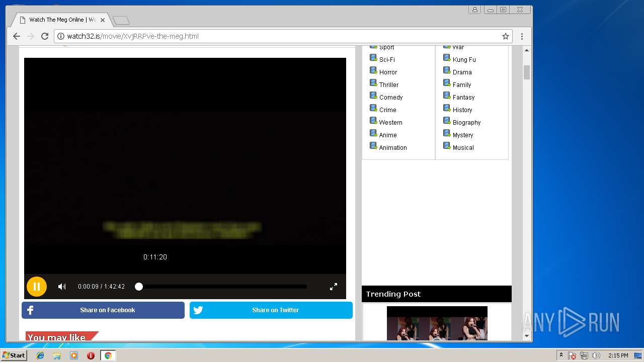Open Opera browser from taskbar

point(91,355)
